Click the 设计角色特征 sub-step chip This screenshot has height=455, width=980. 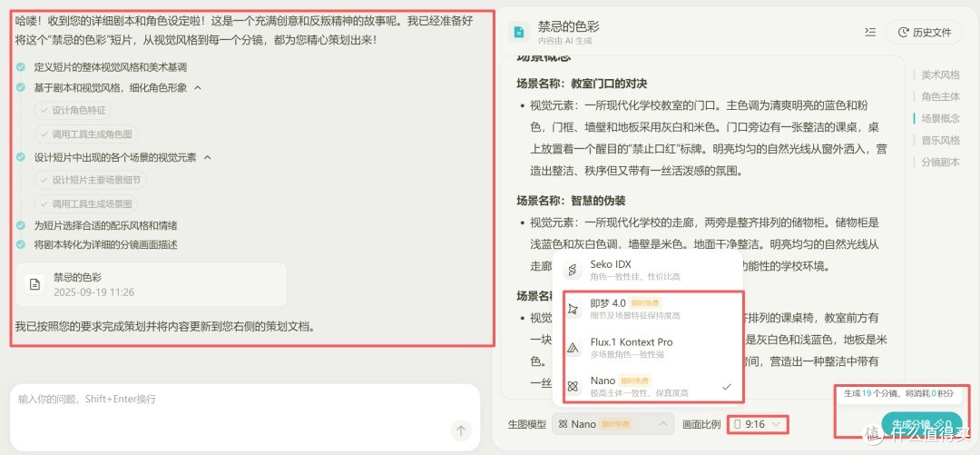click(73, 111)
